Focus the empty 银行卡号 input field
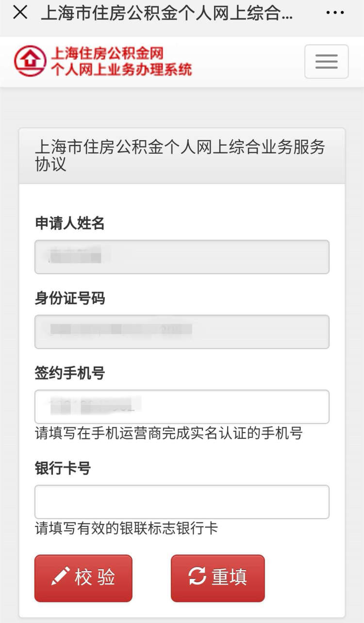 click(182, 502)
